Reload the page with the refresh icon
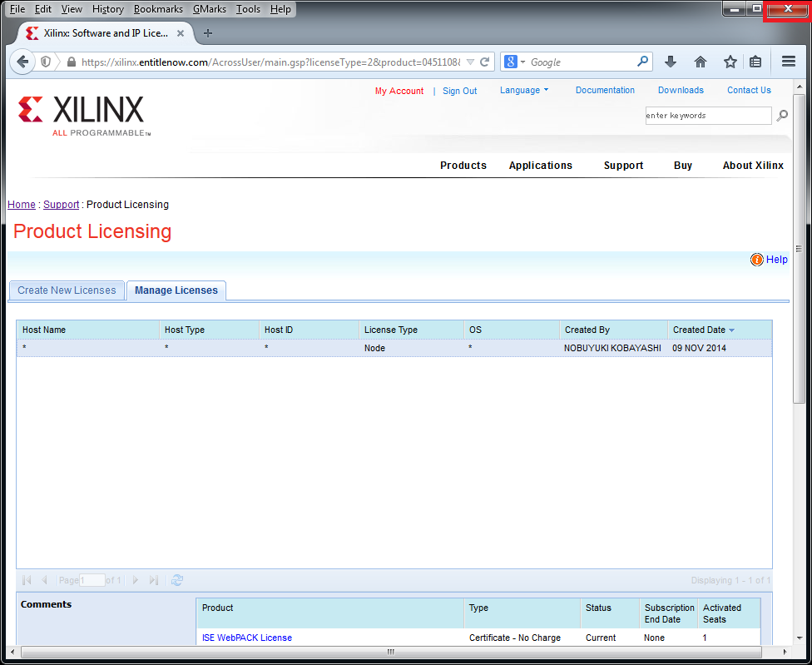 coord(484,62)
